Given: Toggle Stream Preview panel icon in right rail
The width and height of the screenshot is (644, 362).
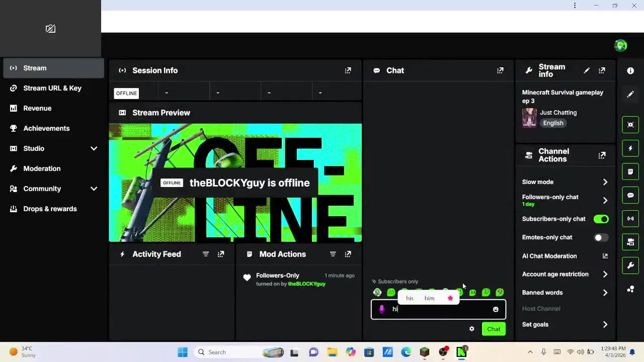Looking at the screenshot, I should [630, 125].
